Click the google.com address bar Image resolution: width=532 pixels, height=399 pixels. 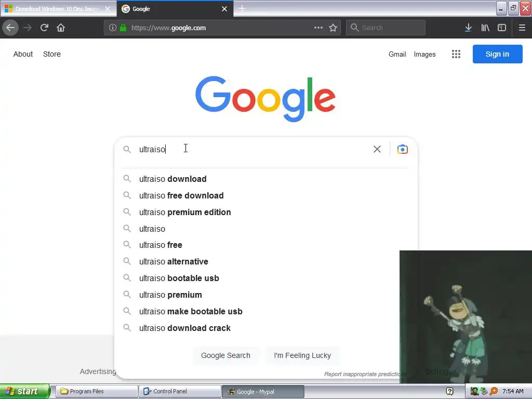click(x=222, y=28)
